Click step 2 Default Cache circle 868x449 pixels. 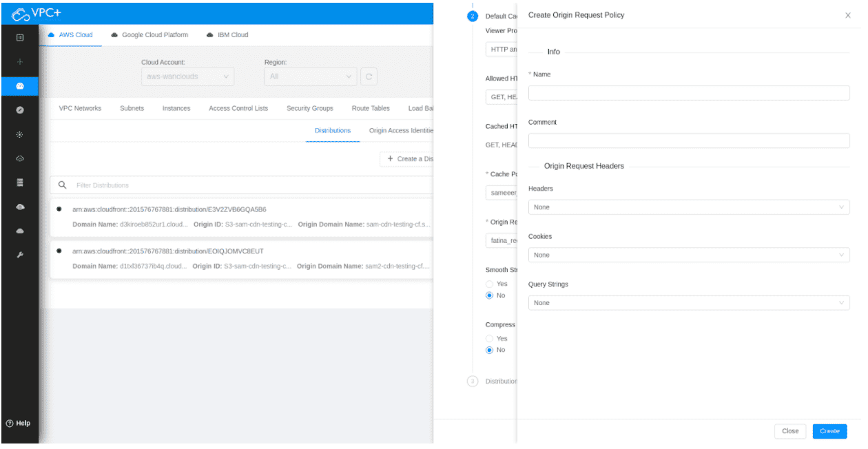[473, 17]
